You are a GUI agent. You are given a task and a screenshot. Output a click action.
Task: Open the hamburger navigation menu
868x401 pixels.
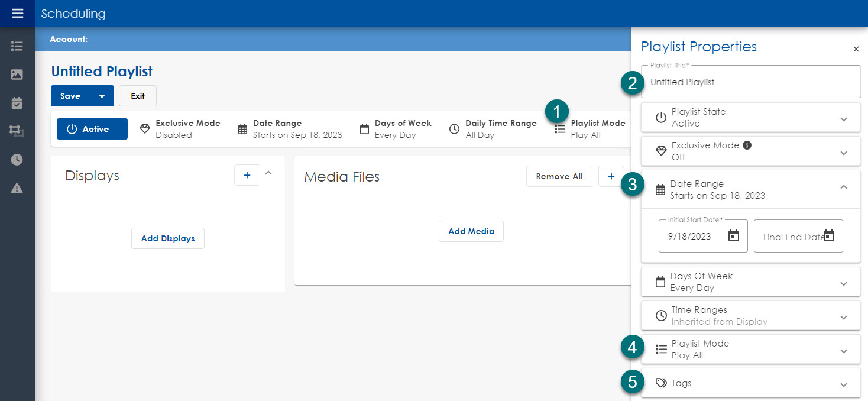(x=17, y=13)
